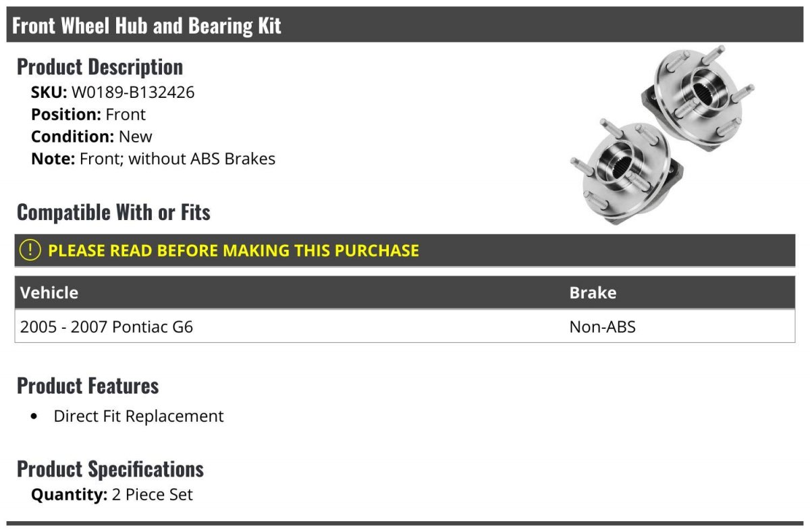Click the yellow warning exclamation icon

pyautogui.click(x=30, y=250)
